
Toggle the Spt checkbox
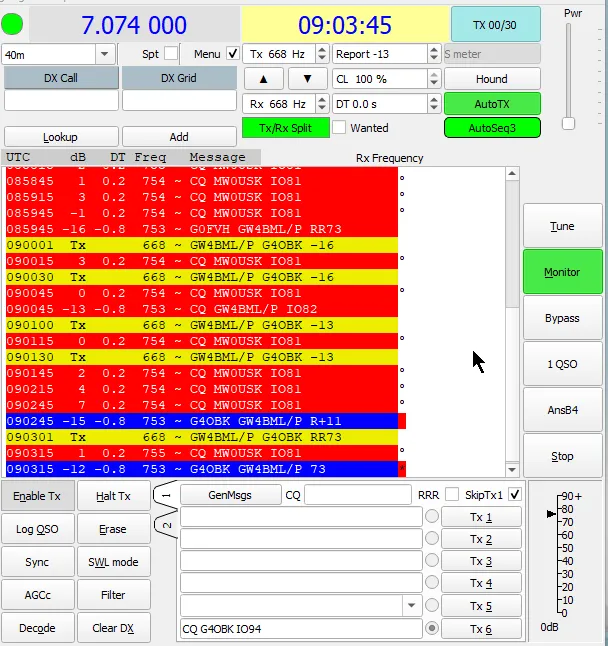click(x=171, y=54)
